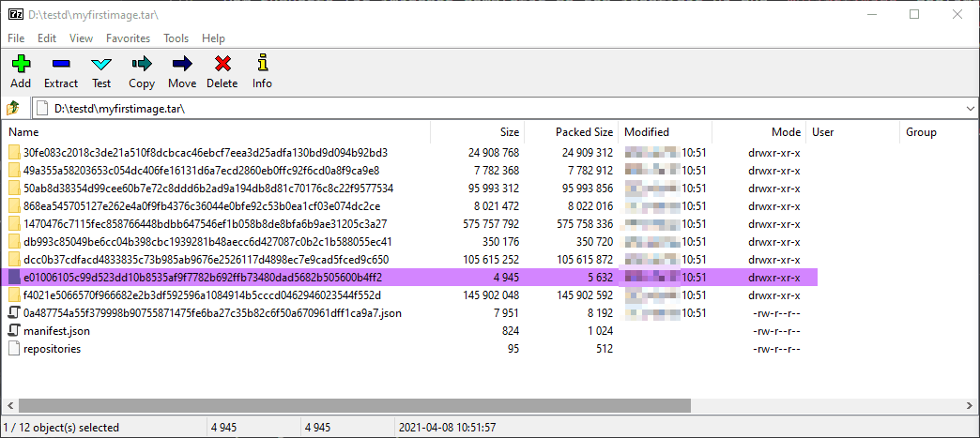Viewport: 980px width, 438px height.
Task: Select the manifest.json file
Action: pyautogui.click(x=55, y=331)
